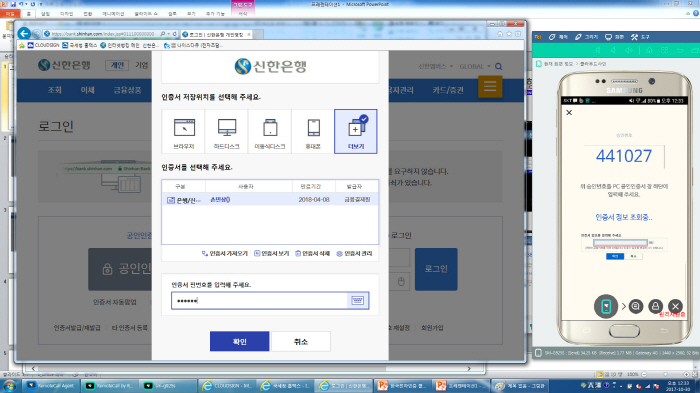This screenshot has width=700, height=393.
Task: Click the 금융결제원 issuer cell
Action: pos(357,200)
